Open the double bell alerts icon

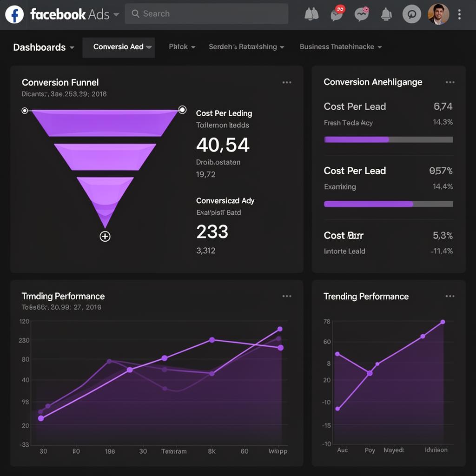311,14
